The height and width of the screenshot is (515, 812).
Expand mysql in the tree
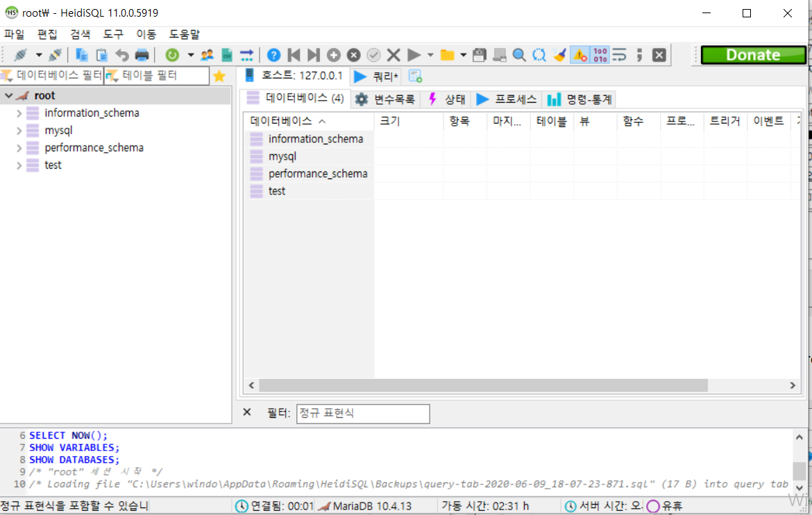coord(19,130)
